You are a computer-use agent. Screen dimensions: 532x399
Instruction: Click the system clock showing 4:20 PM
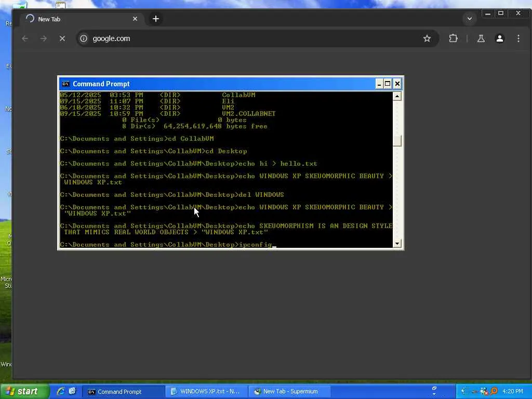point(513,392)
